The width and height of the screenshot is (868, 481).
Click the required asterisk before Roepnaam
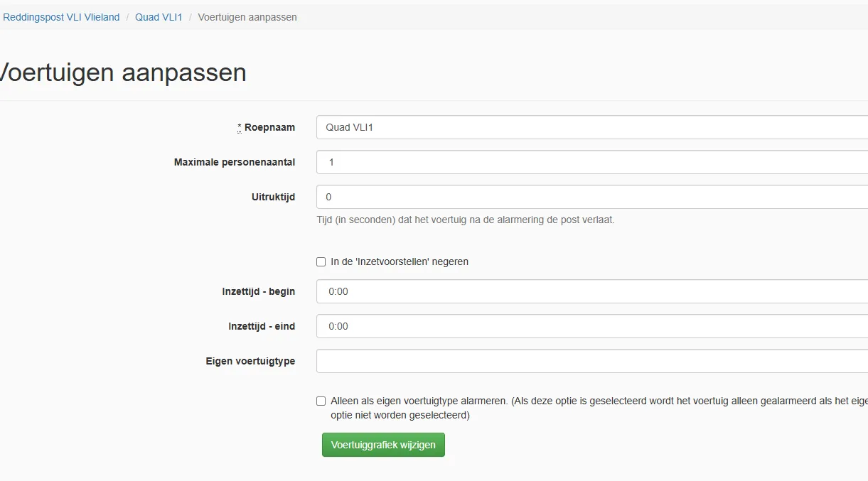240,127
